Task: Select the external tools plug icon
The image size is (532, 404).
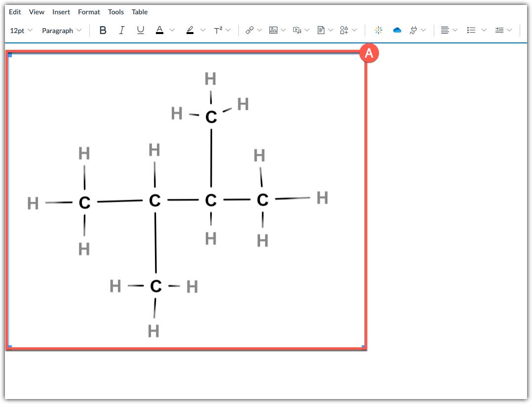Action: [x=415, y=30]
